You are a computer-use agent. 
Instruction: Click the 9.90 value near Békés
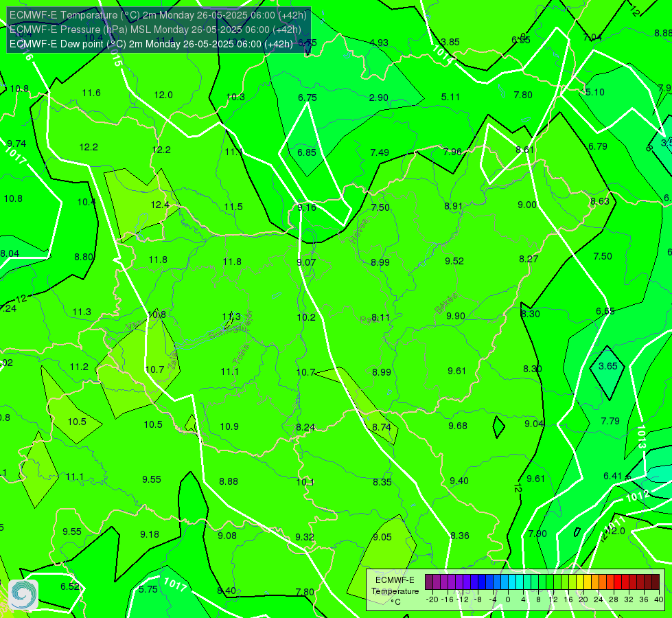[x=456, y=316]
